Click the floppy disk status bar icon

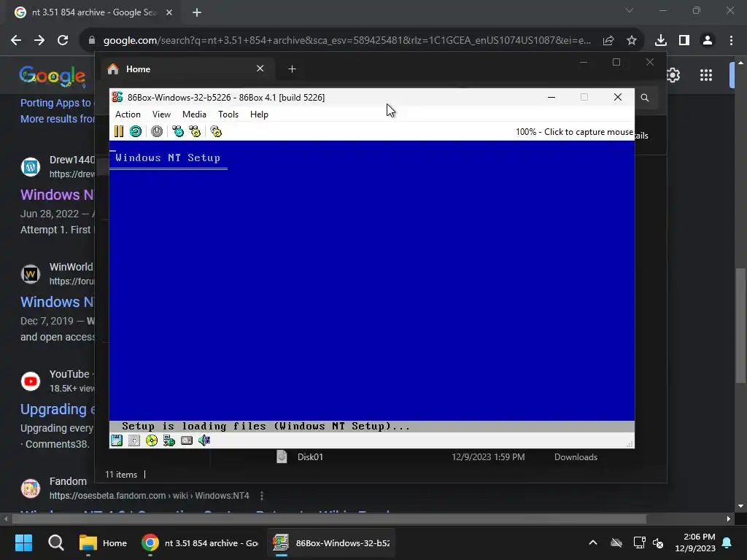[x=117, y=440]
